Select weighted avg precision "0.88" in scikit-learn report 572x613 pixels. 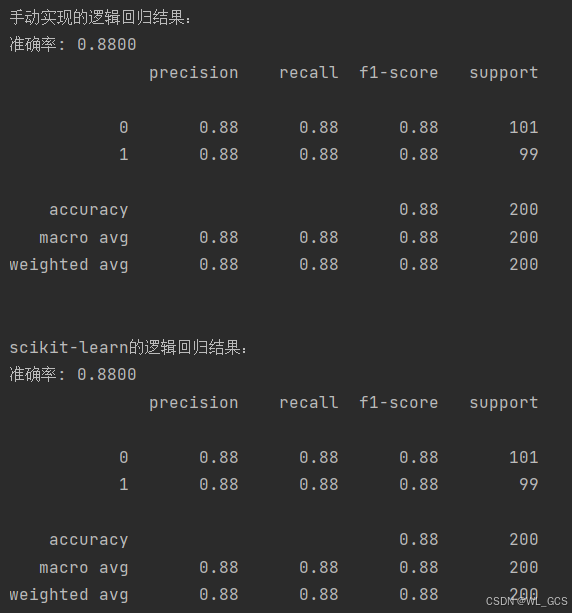point(219,595)
